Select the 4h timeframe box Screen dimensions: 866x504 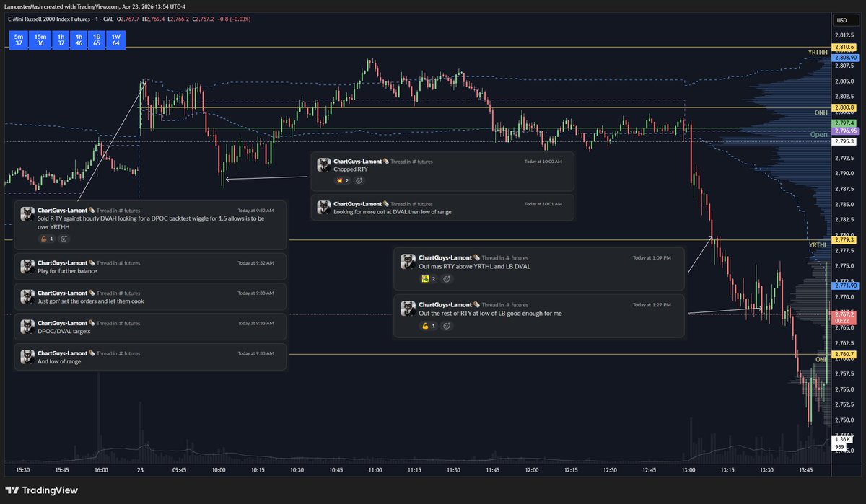coord(78,40)
